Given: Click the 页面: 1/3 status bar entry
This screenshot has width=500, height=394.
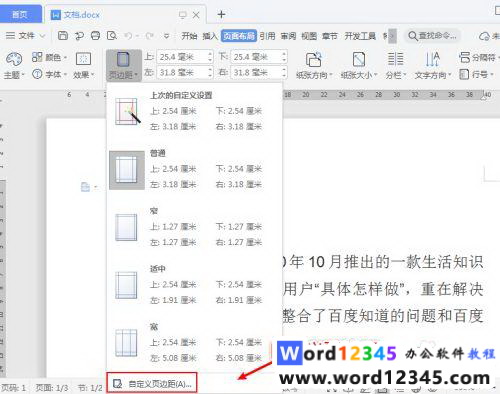Looking at the screenshot, I should coord(52,388).
